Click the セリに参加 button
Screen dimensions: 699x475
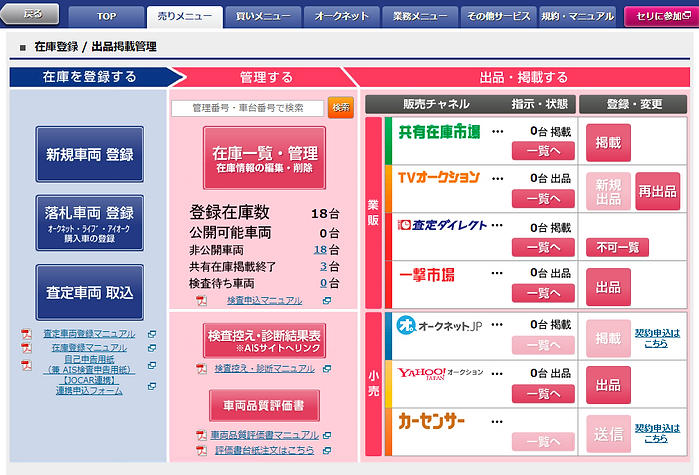(662, 16)
